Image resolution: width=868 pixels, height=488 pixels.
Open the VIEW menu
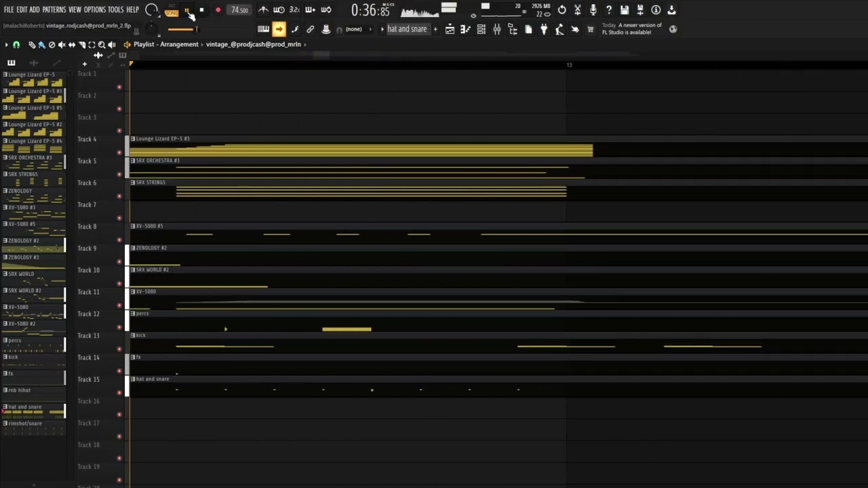[x=75, y=9]
